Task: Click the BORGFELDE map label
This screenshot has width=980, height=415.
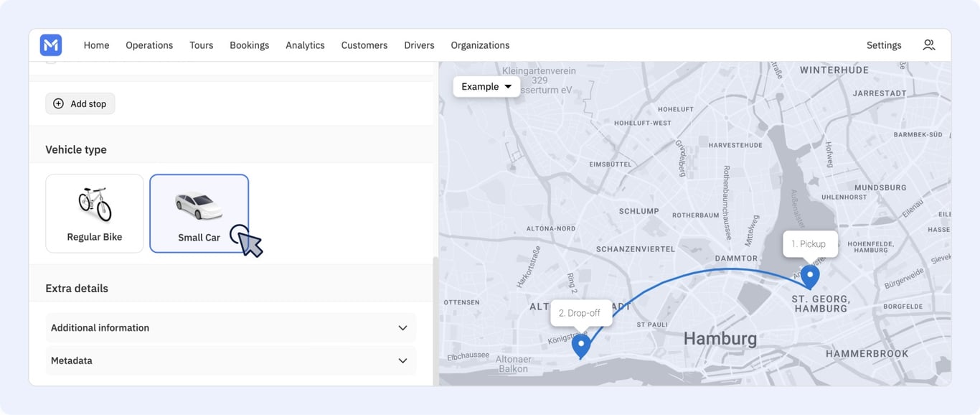Action: point(903,305)
